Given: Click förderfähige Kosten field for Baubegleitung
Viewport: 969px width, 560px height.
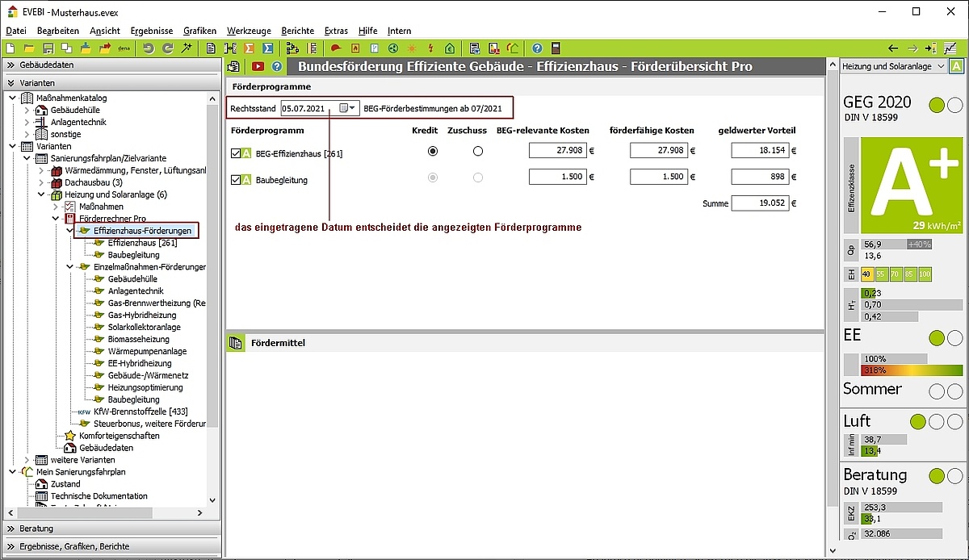Looking at the screenshot, I should tap(661, 178).
